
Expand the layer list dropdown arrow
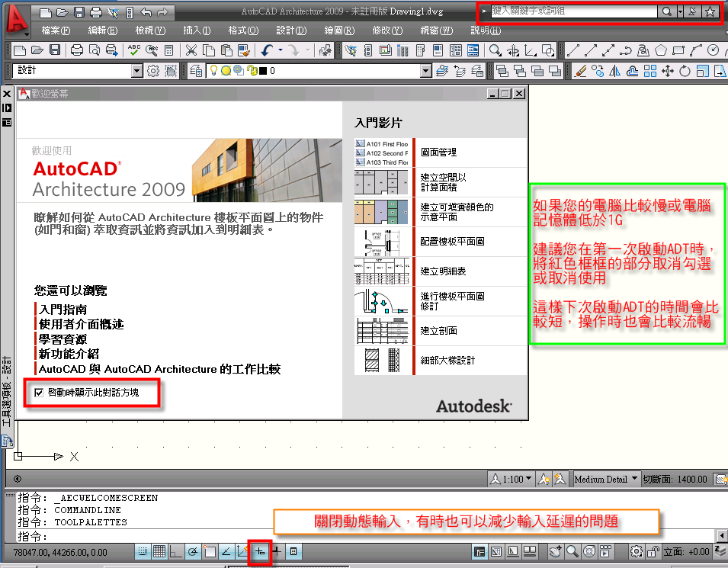coord(426,71)
